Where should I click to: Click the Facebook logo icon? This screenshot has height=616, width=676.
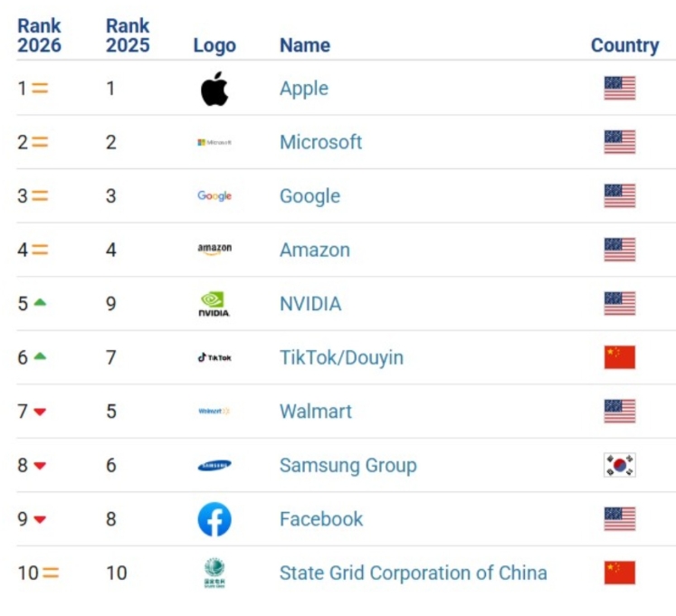(x=214, y=519)
